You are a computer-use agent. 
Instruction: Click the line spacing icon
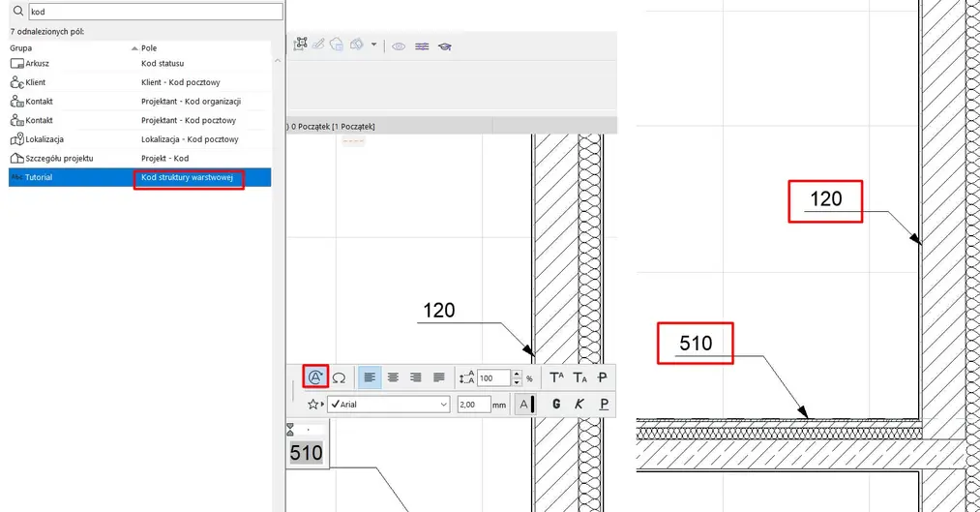pyautogui.click(x=466, y=377)
